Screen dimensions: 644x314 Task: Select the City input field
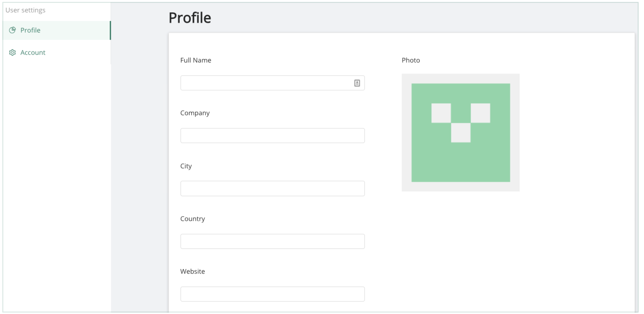272,189
